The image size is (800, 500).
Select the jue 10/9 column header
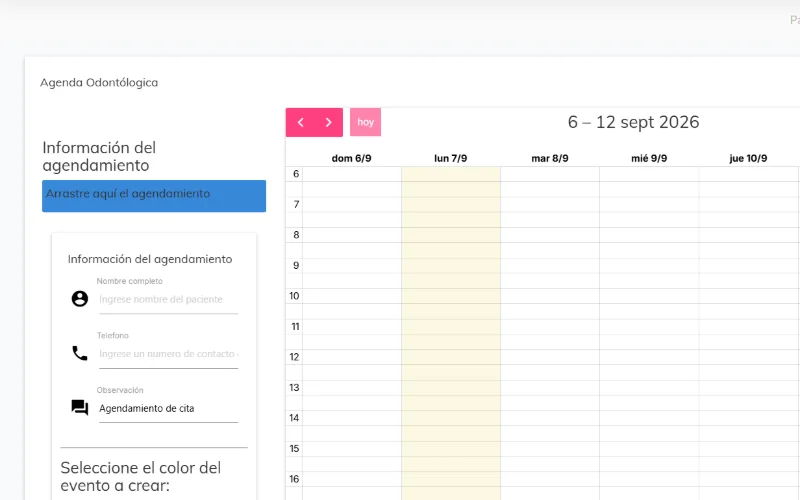(748, 158)
